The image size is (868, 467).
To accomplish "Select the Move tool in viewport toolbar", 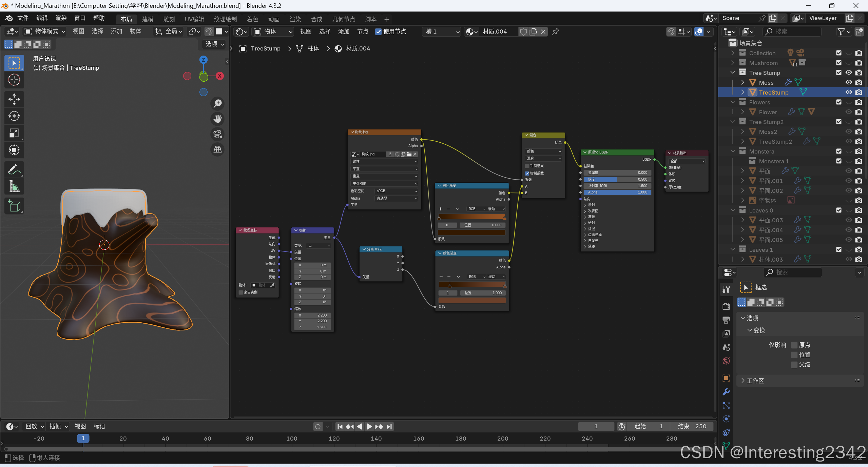I will point(14,99).
